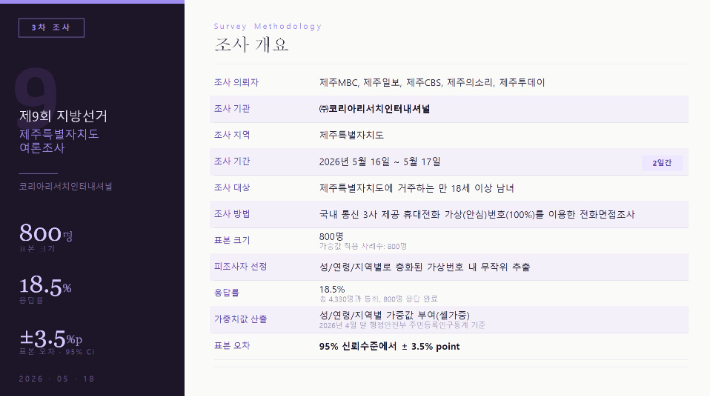Select '㈜코리아리서치인터내셔널' in table
Image resolution: width=710 pixels, height=396 pixels.
[374, 109]
